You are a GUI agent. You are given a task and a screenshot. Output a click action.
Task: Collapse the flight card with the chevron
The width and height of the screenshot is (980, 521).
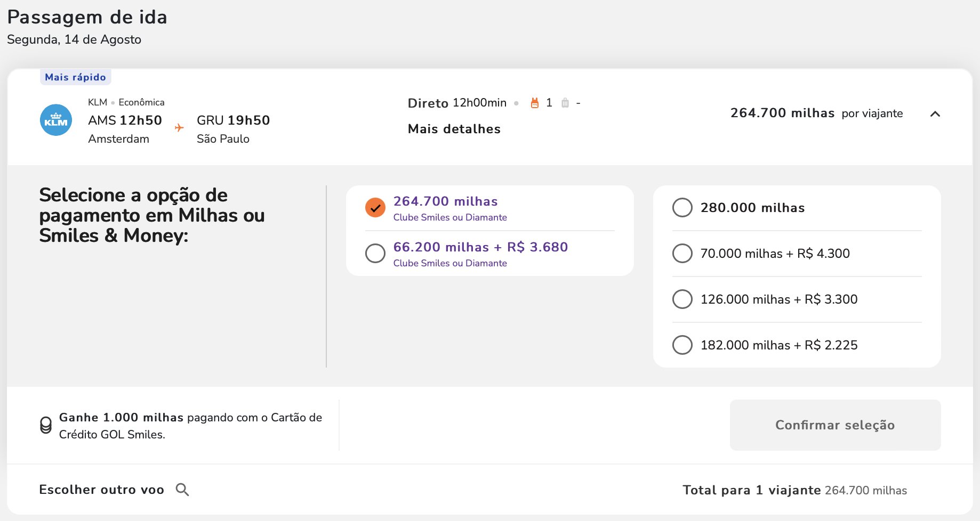point(935,113)
